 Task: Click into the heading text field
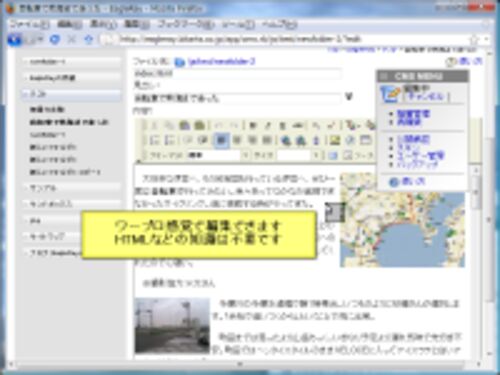point(237,98)
